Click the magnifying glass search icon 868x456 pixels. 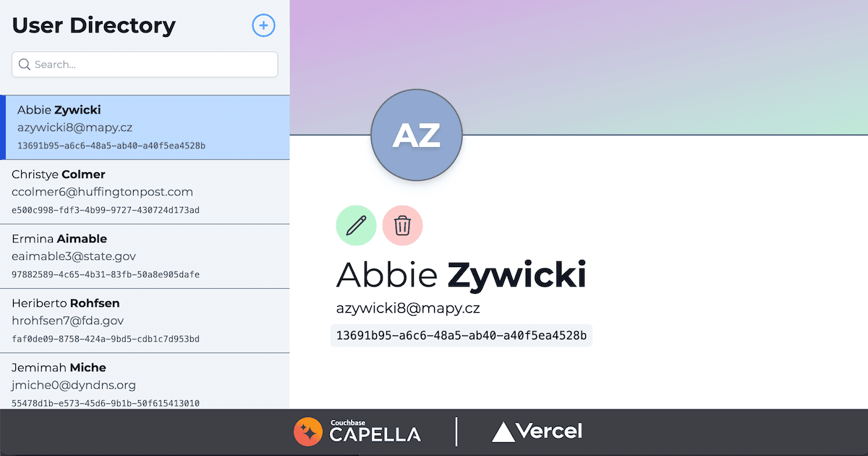pos(25,64)
